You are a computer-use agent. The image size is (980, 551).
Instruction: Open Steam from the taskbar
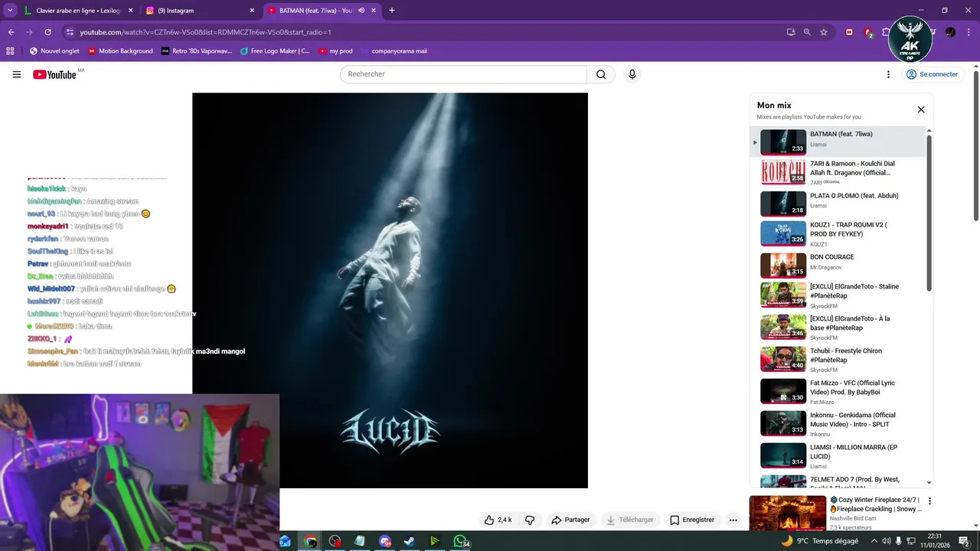click(410, 541)
